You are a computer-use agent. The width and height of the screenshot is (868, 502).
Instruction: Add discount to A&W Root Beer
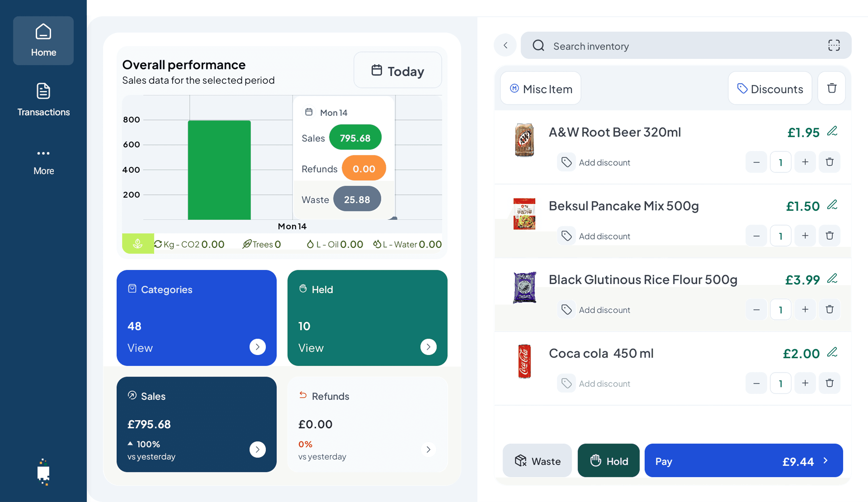tap(594, 162)
